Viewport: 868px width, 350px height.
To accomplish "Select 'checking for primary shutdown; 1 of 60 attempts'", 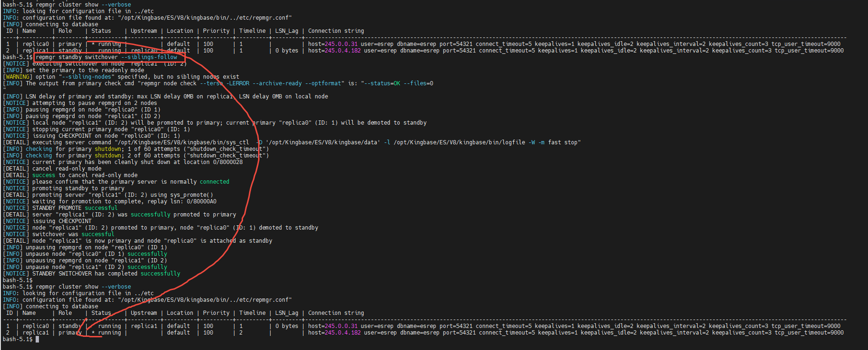I will pyautogui.click(x=136, y=149).
